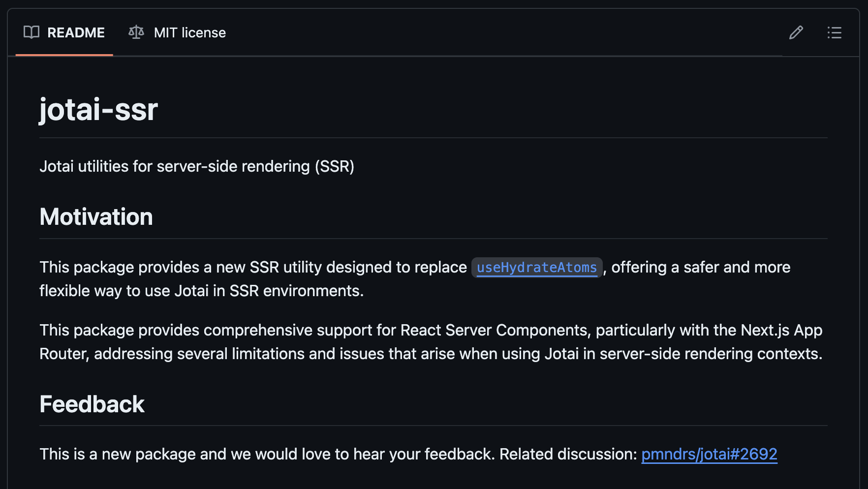Click the README book icon
Screen dimensions: 868x489
(31, 32)
